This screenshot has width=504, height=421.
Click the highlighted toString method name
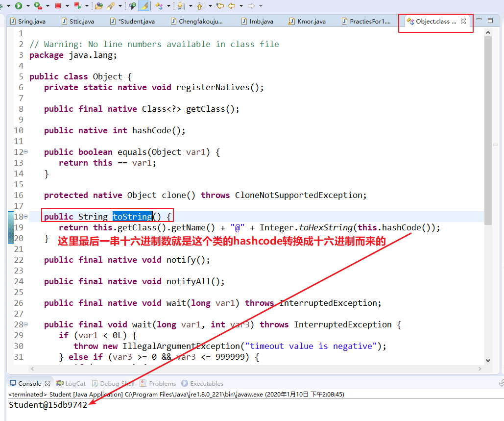132,217
